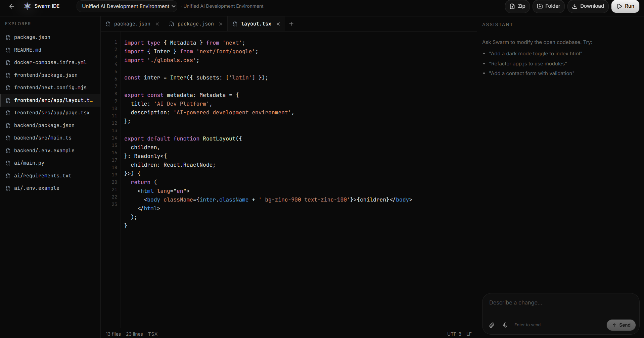The height and width of the screenshot is (338, 644).
Task: Select the layout.tsx tab
Action: 256,24
